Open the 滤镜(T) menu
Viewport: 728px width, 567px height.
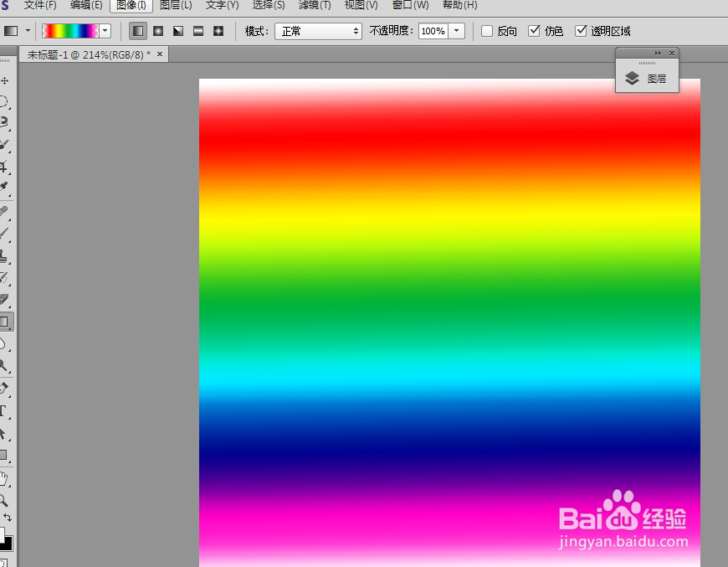coord(315,5)
